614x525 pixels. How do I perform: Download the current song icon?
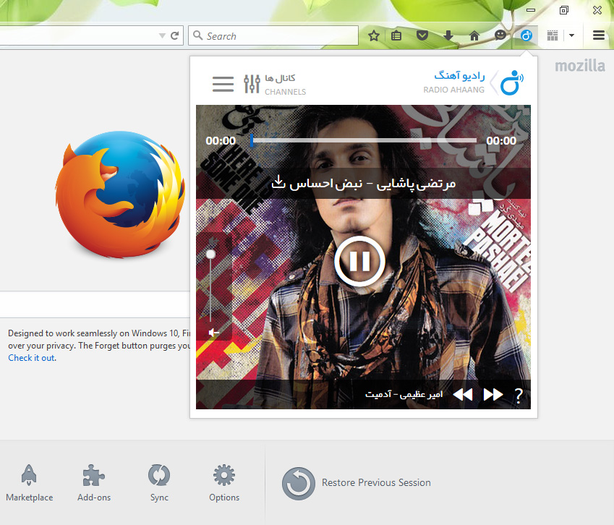pos(278,182)
